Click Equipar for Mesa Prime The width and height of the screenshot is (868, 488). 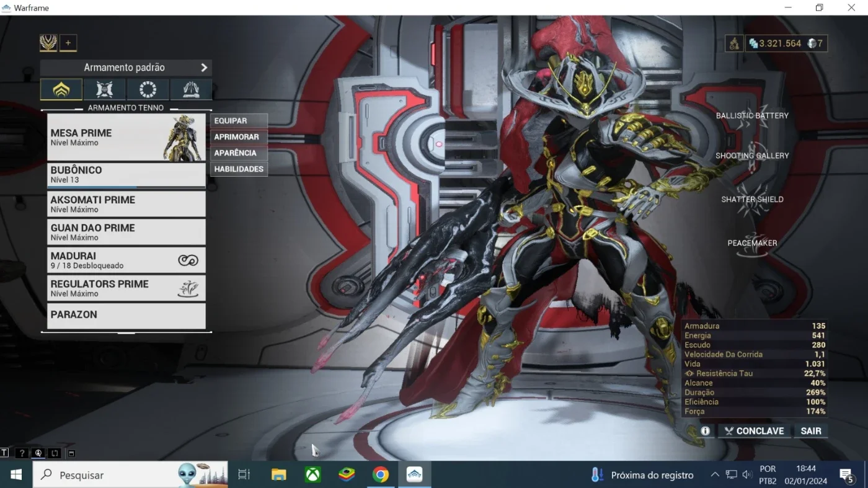[x=239, y=121]
